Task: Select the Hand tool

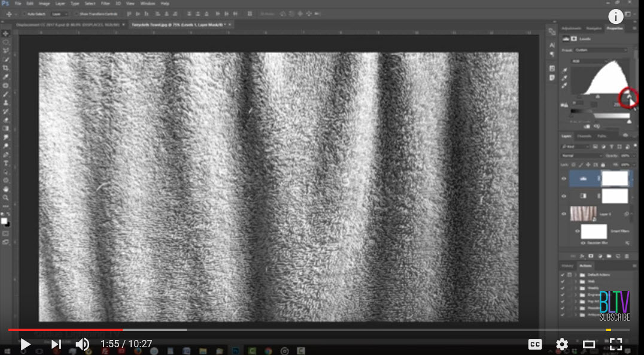Action: 6,189
